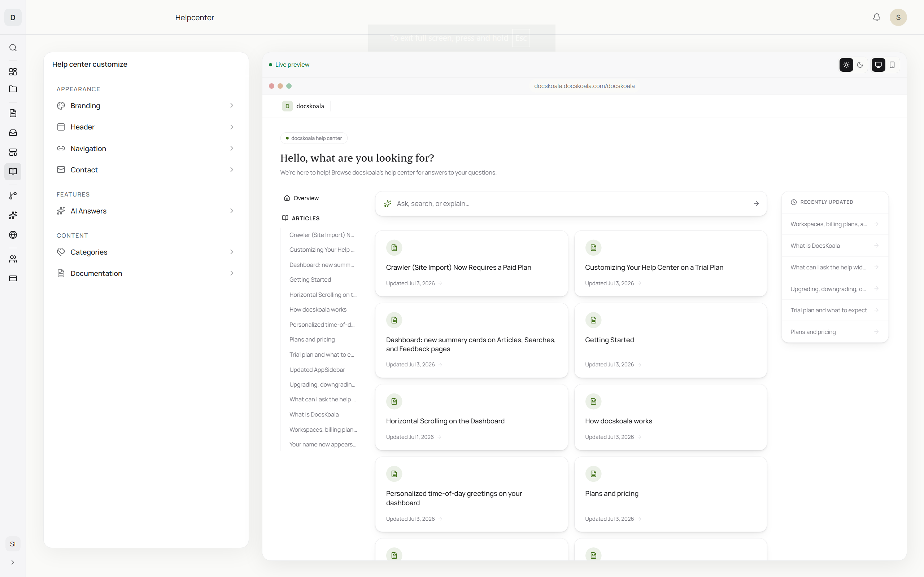Expand the Categories content section

[x=146, y=252]
